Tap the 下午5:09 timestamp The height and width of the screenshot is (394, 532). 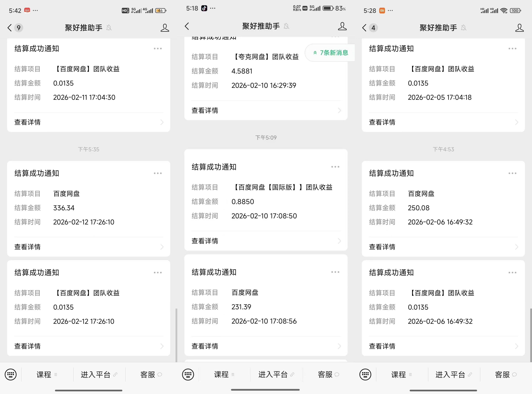[x=266, y=138]
